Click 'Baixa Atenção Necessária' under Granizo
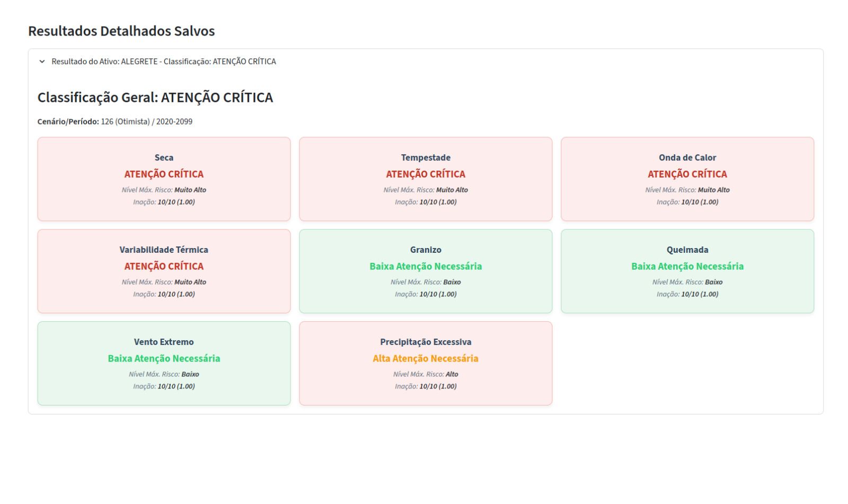 coord(426,266)
